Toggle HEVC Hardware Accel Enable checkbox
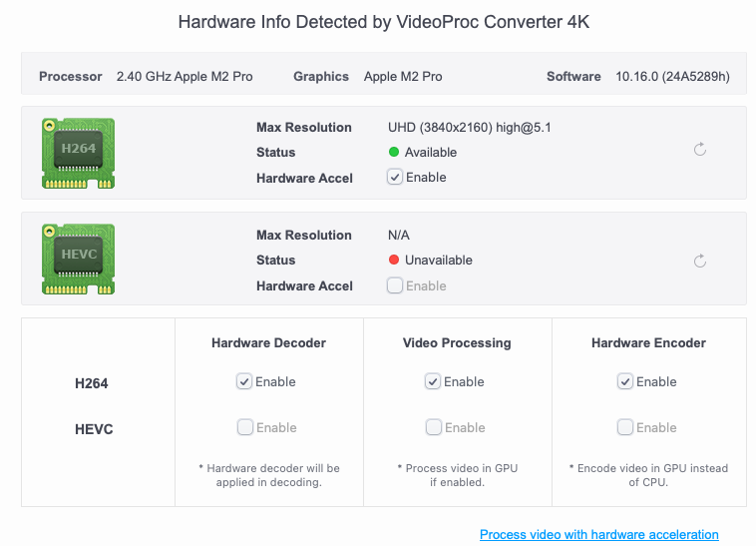The width and height of the screenshot is (756, 546). [395, 285]
